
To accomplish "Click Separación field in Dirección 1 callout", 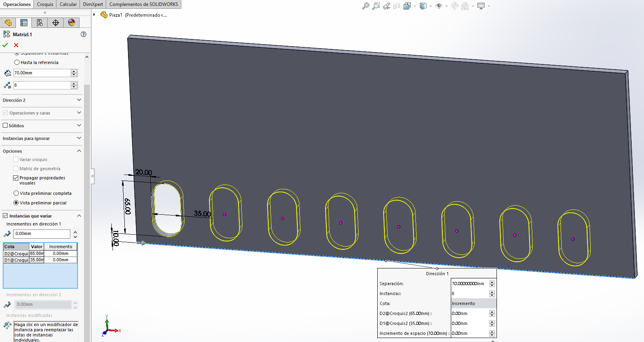I will [x=470, y=284].
